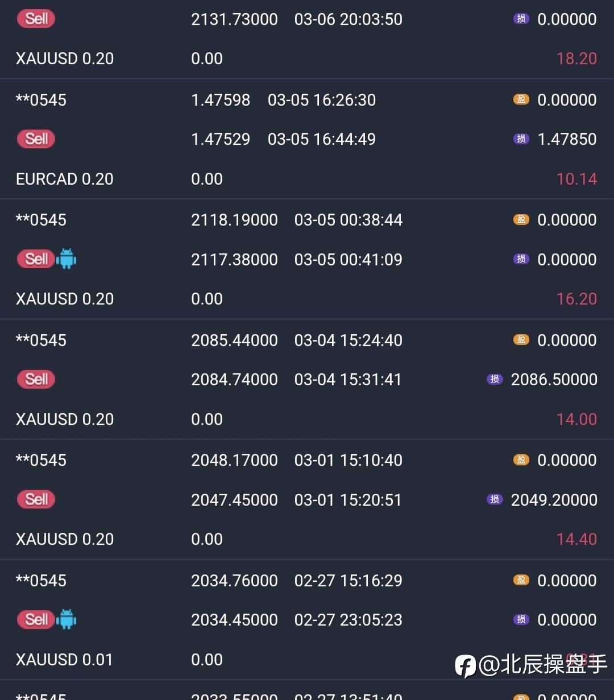The height and width of the screenshot is (700, 614).
Task: Tap account **0545 on the 2034.76000 row
Action: (42, 581)
